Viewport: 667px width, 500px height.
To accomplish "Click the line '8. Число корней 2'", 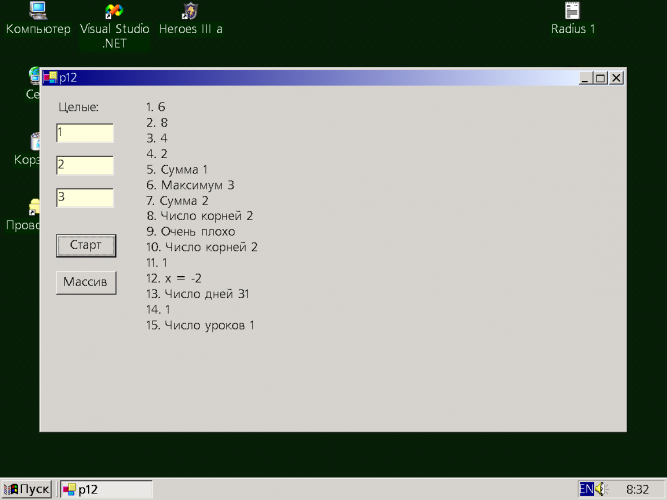I will pyautogui.click(x=200, y=216).
